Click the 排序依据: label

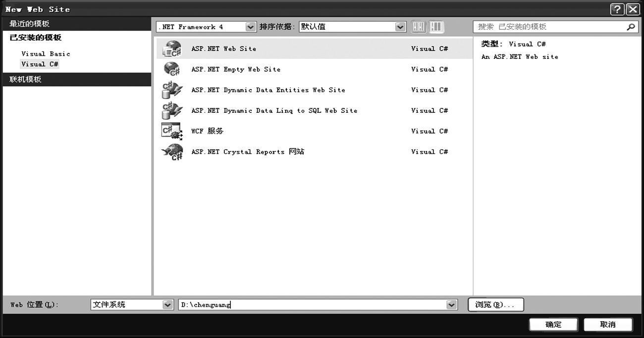point(277,27)
